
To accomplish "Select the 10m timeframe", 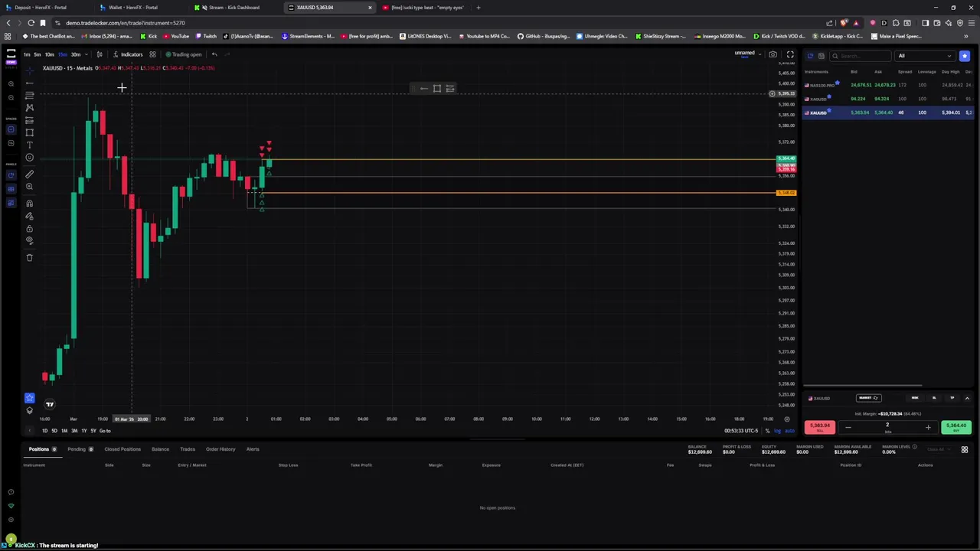I will pos(50,54).
